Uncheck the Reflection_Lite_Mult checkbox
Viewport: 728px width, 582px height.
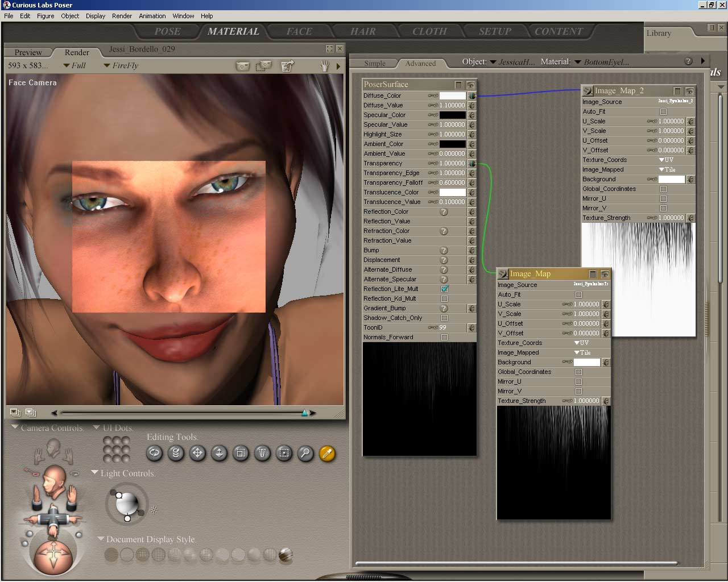(444, 289)
